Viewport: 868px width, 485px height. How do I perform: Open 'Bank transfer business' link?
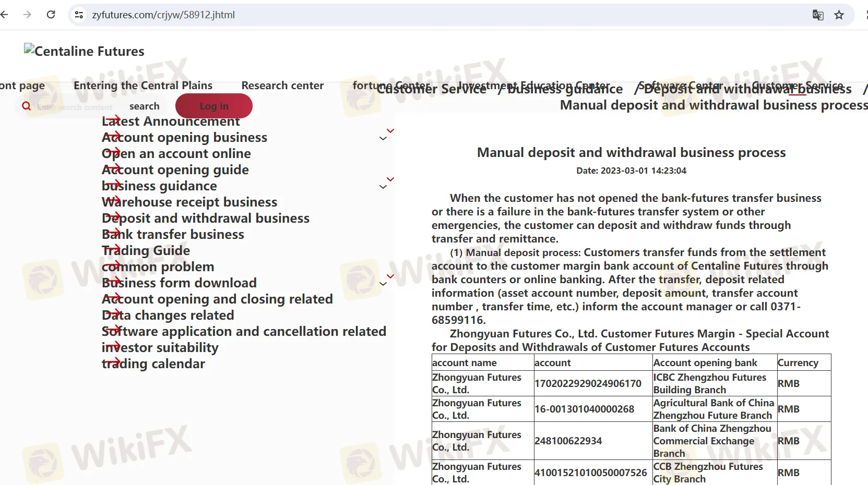point(173,234)
